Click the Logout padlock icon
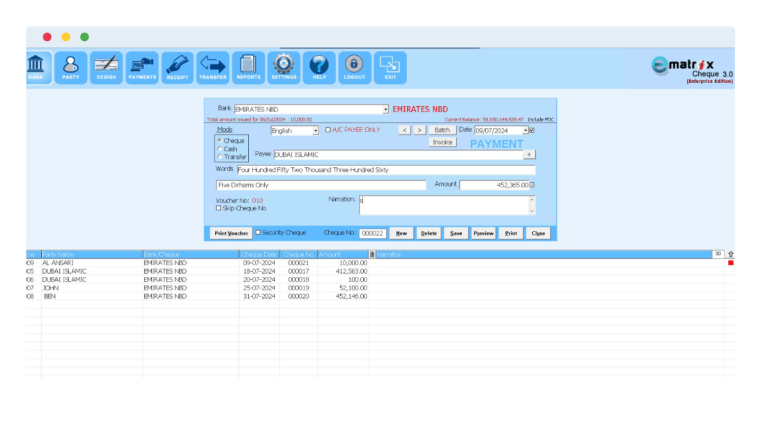The height and width of the screenshot is (425, 768). click(354, 66)
